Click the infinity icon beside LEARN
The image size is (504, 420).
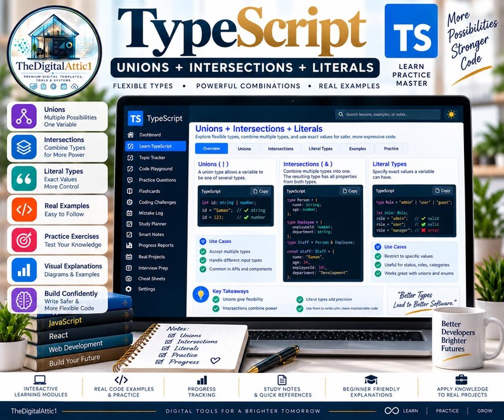pyautogui.click(x=392, y=410)
